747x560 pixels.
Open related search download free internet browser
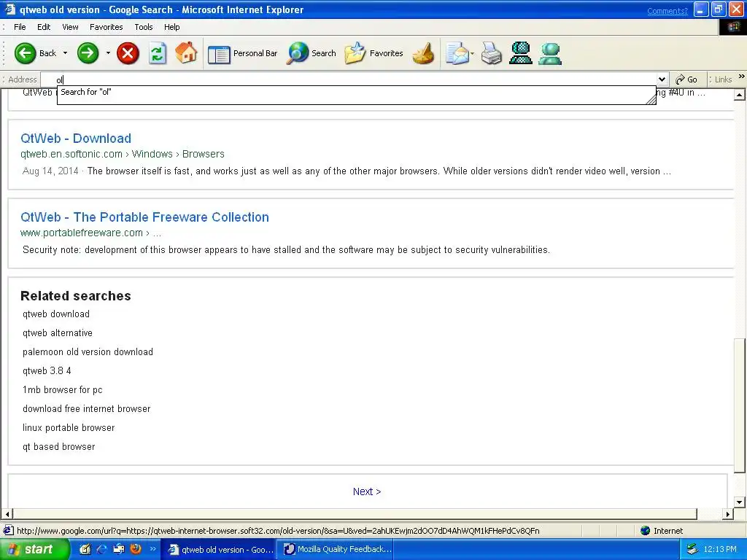(87, 408)
